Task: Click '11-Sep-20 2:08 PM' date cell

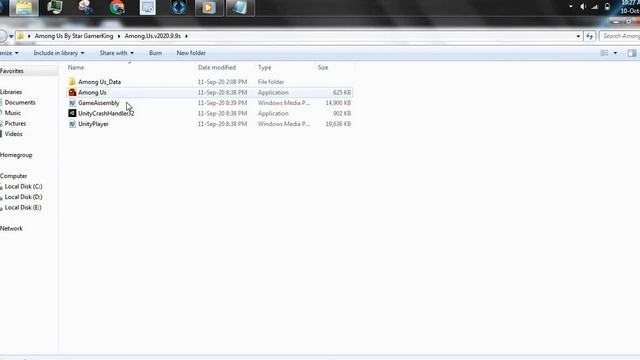Action: pos(222,82)
